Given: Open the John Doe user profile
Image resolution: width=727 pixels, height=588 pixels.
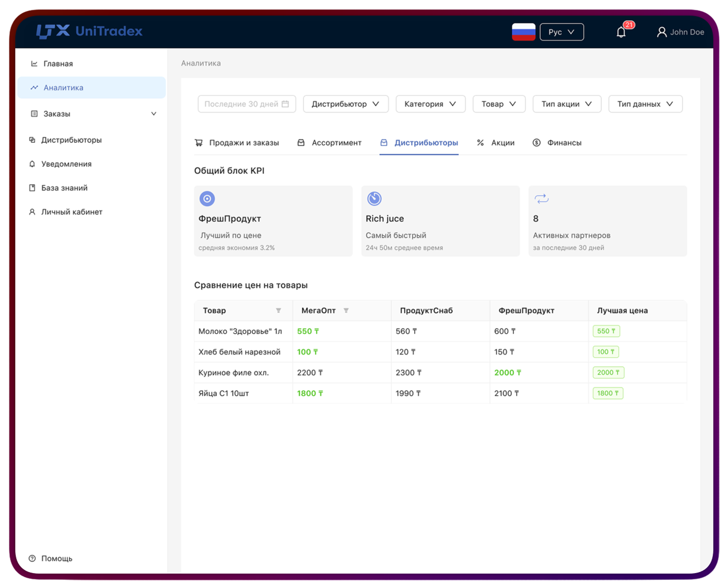Looking at the screenshot, I should tap(680, 32).
